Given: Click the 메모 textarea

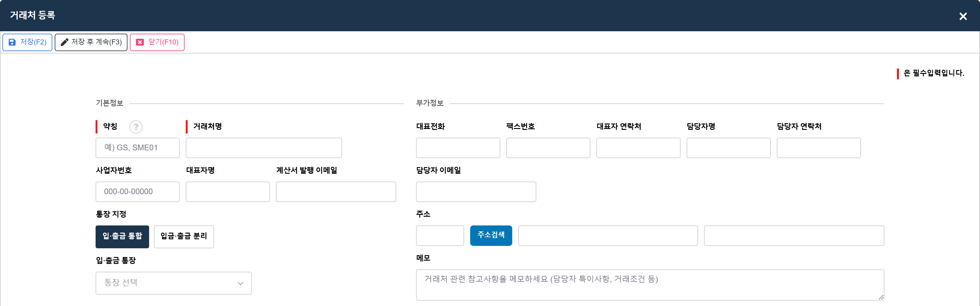Looking at the screenshot, I should click(650, 285).
